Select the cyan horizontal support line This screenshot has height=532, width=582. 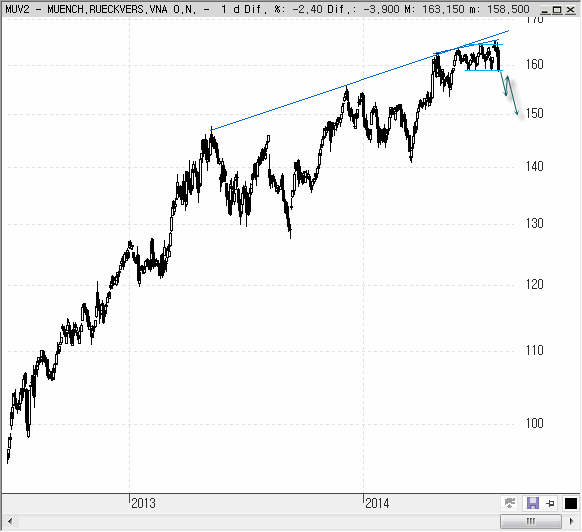coord(484,70)
